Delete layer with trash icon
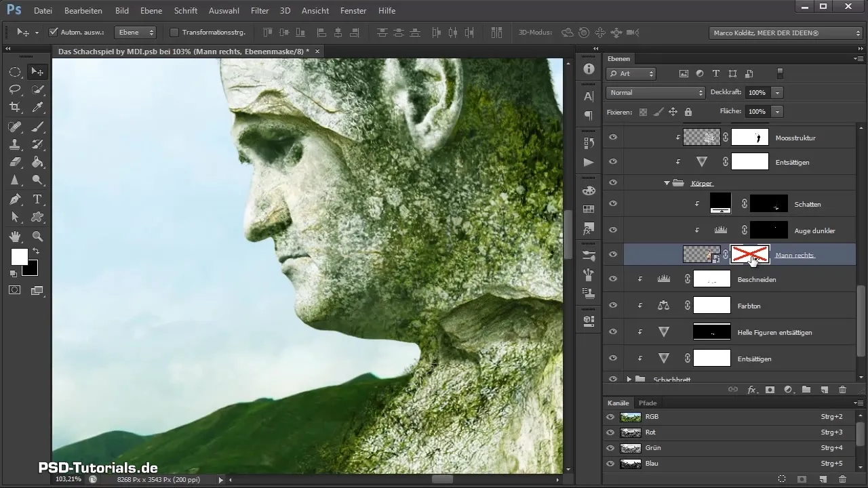Image resolution: width=868 pixels, height=488 pixels. tap(842, 390)
